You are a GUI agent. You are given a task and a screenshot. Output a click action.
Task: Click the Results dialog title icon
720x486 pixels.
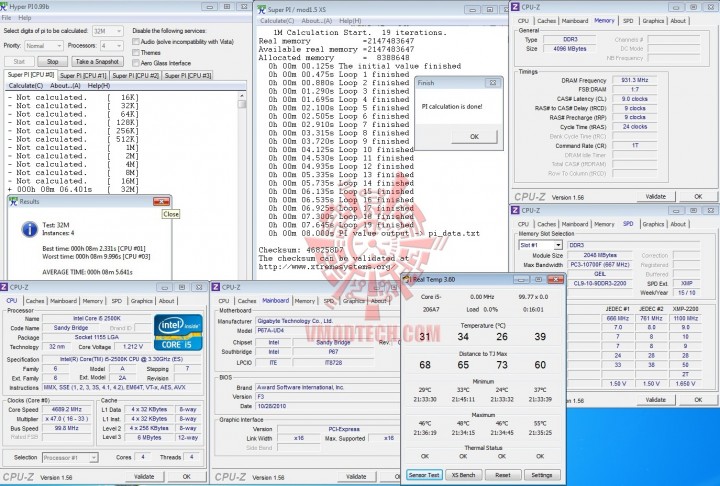pyautogui.click(x=13, y=201)
